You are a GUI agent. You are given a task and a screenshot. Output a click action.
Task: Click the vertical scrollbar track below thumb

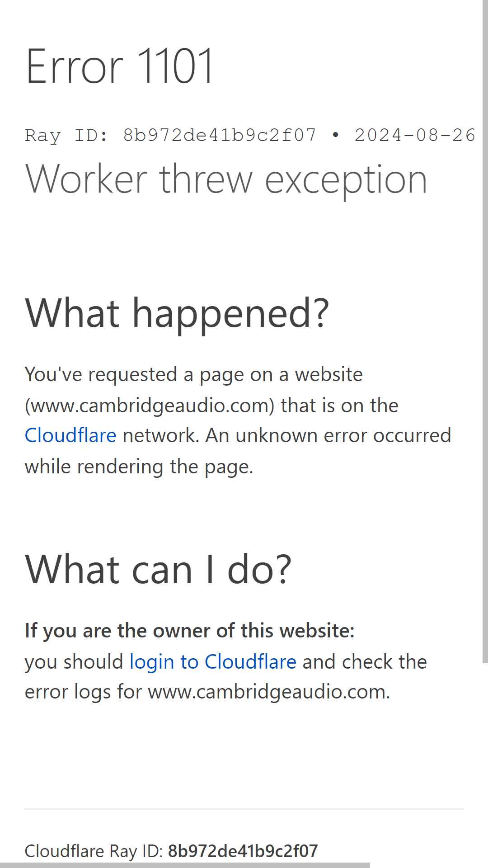485,764
